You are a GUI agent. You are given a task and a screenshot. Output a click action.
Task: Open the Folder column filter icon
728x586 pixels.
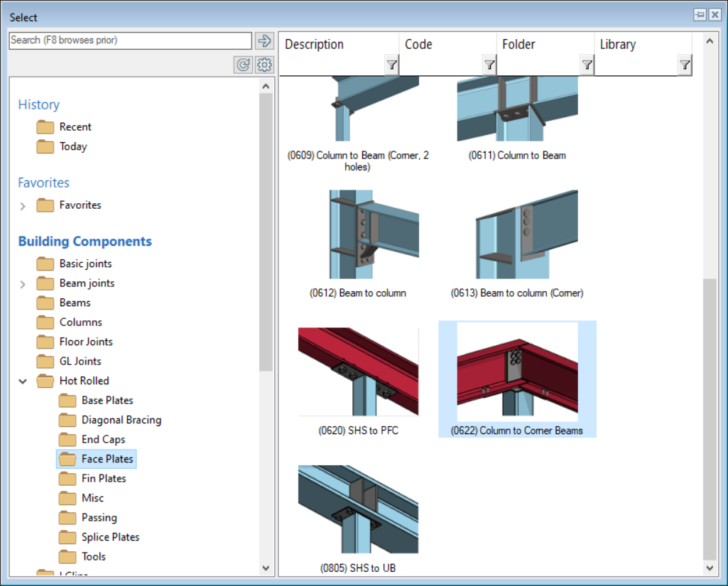[587, 65]
